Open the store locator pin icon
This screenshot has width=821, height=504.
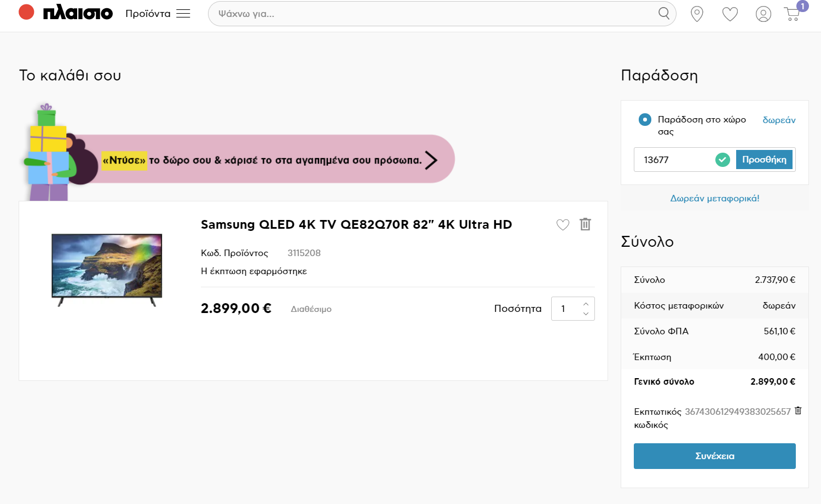(697, 14)
